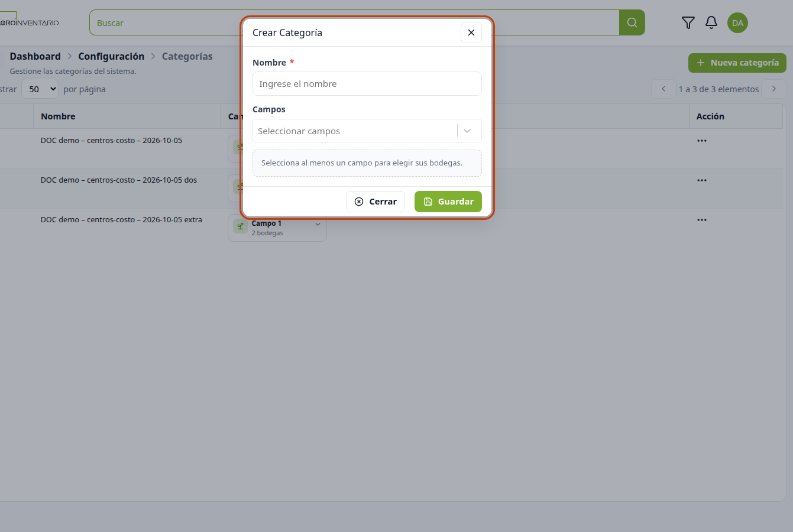Close the Crear Categoría dialog with X
Viewport: 793px width, 532px height.
point(471,33)
